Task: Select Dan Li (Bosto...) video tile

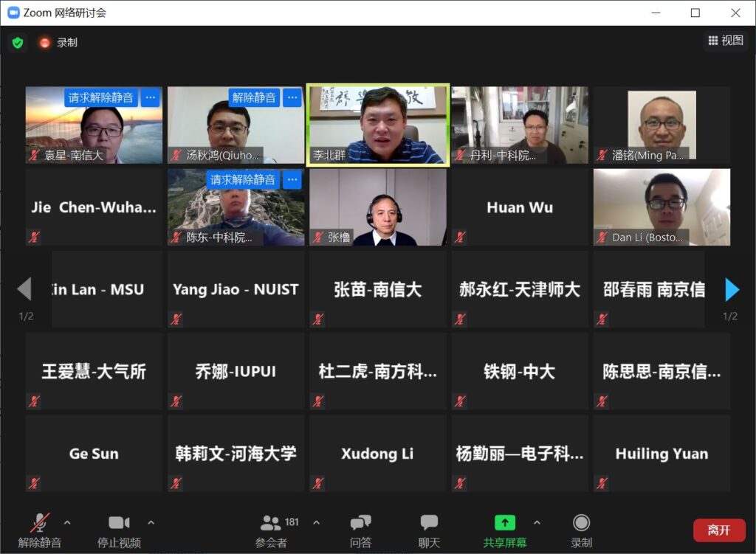Action: coord(662,207)
